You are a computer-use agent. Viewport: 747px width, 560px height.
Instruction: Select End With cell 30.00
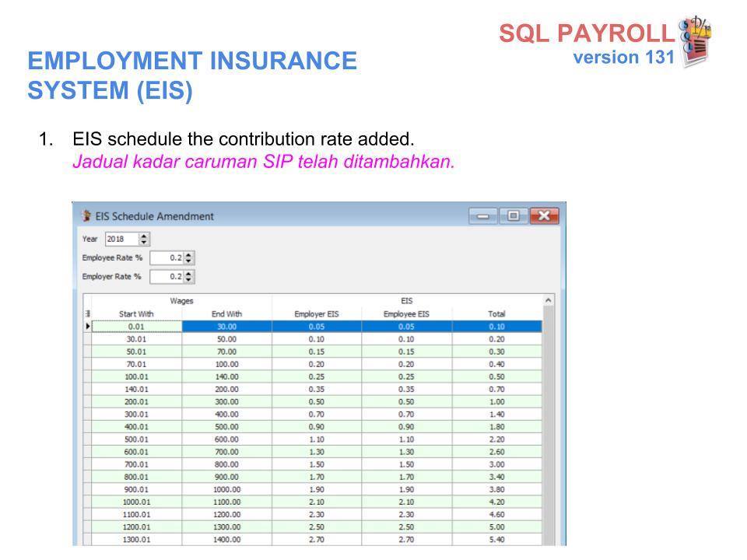pyautogui.click(x=226, y=327)
